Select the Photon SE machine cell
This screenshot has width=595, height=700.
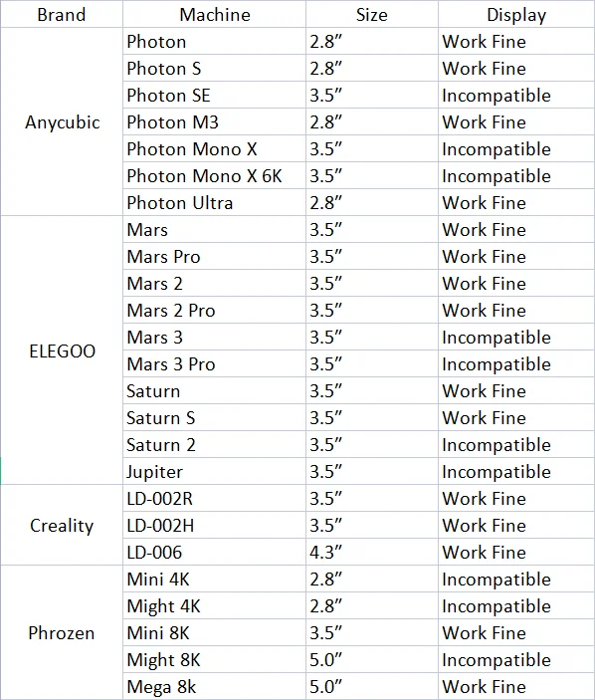point(215,95)
